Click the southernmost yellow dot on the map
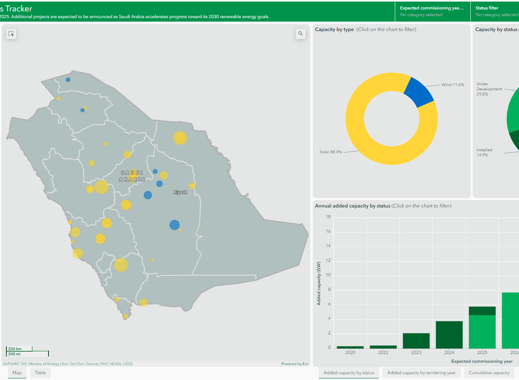This screenshot has width=519, height=380. coord(126,316)
